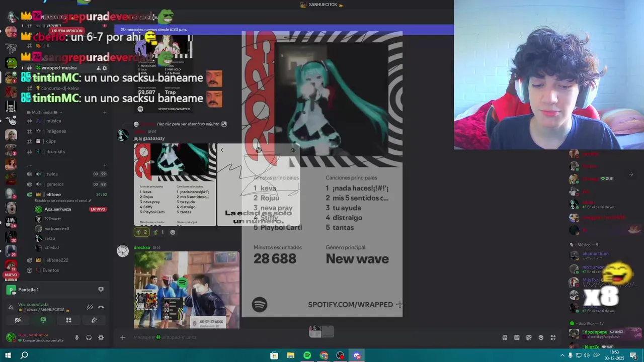
Task: Open dreckso's user profile name
Action: click(141, 247)
